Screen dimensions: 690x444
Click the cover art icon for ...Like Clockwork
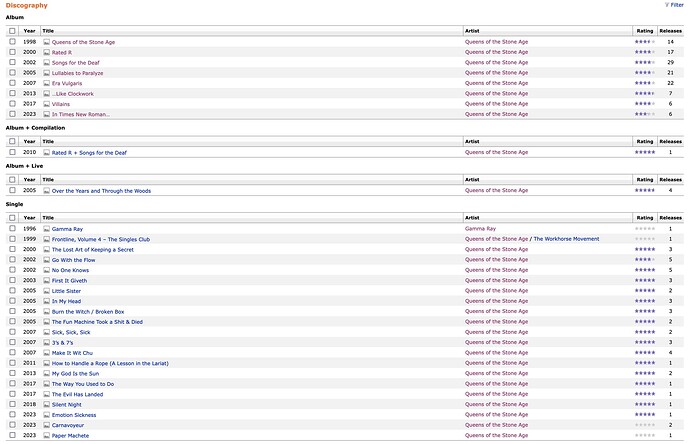coord(47,94)
